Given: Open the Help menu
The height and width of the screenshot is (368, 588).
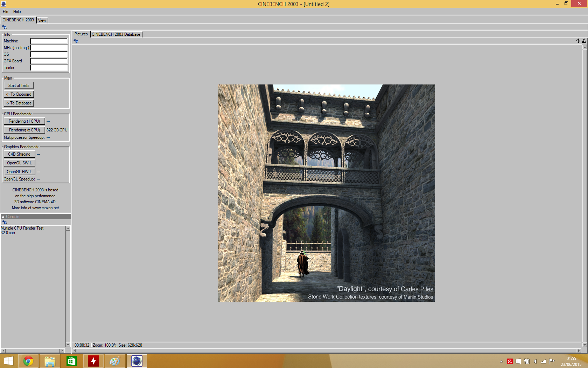Looking at the screenshot, I should click(17, 12).
